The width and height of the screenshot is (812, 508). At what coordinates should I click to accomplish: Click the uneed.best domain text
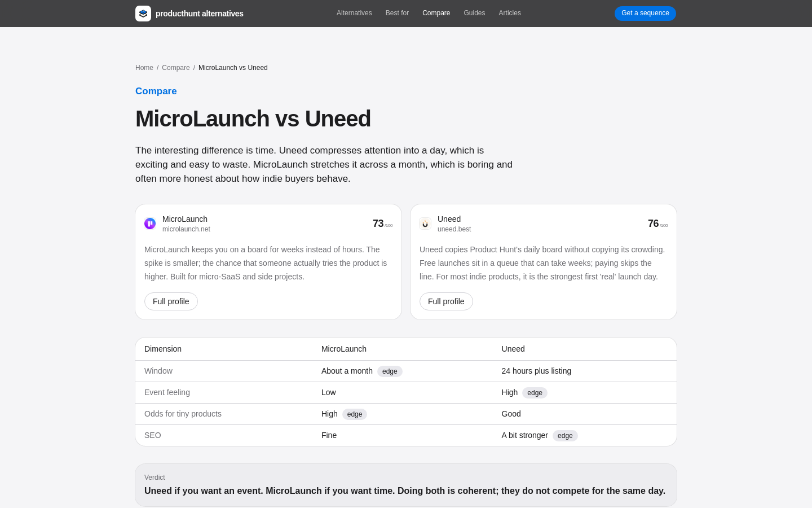click(x=454, y=229)
